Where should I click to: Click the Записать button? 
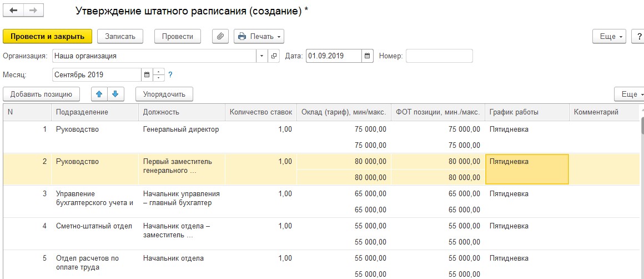[x=120, y=36]
